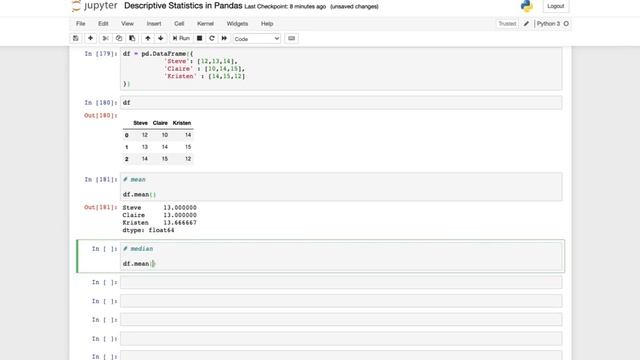
Task: Open the command palette keyboard icon
Action: click(291, 38)
